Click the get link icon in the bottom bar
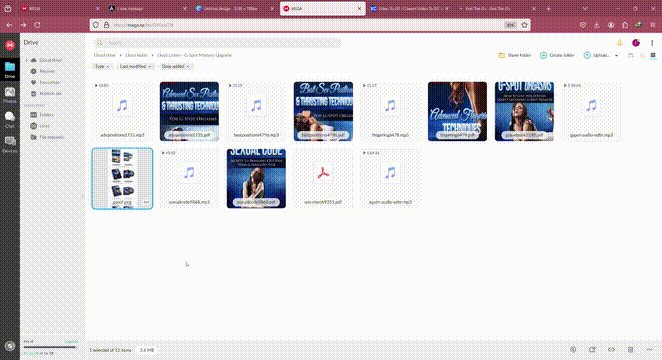The height and width of the screenshot is (360, 662). [x=611, y=349]
